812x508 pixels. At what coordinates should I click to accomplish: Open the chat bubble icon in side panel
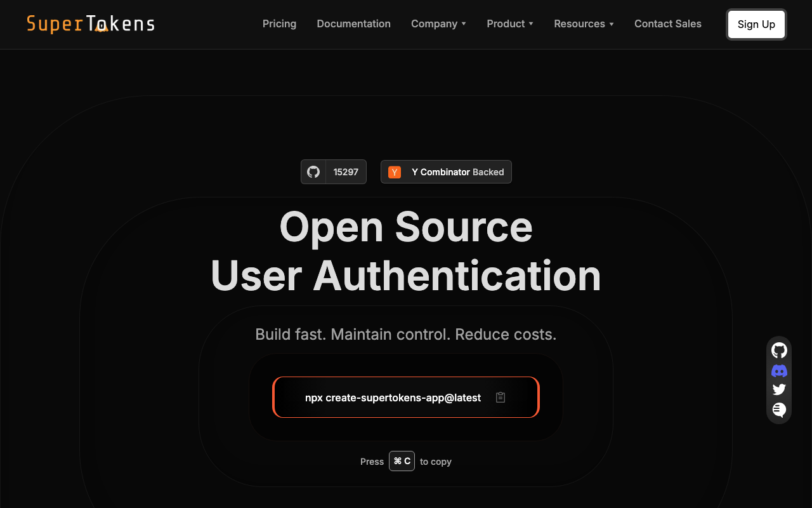[x=779, y=410]
